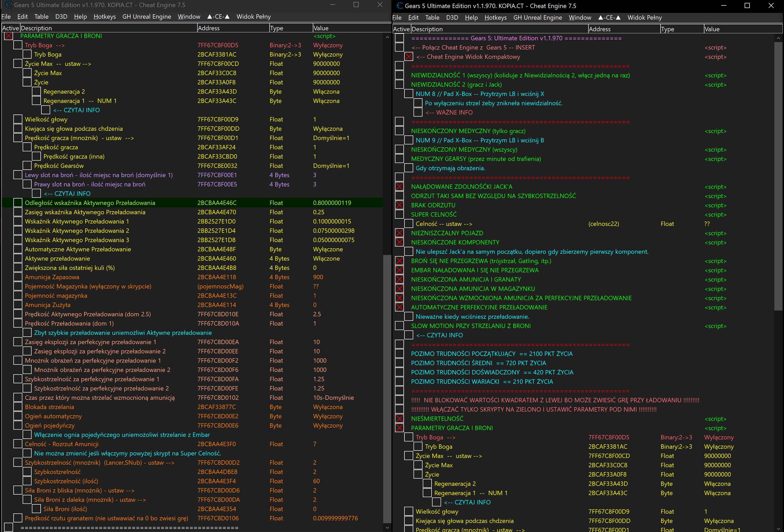Click the Type column header in the right window

(x=682, y=29)
